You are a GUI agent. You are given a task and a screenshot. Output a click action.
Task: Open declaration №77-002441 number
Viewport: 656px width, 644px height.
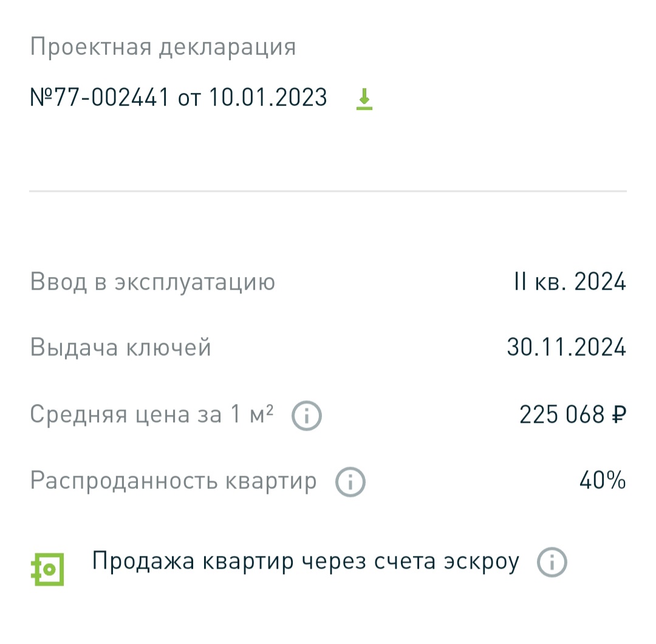100,97
